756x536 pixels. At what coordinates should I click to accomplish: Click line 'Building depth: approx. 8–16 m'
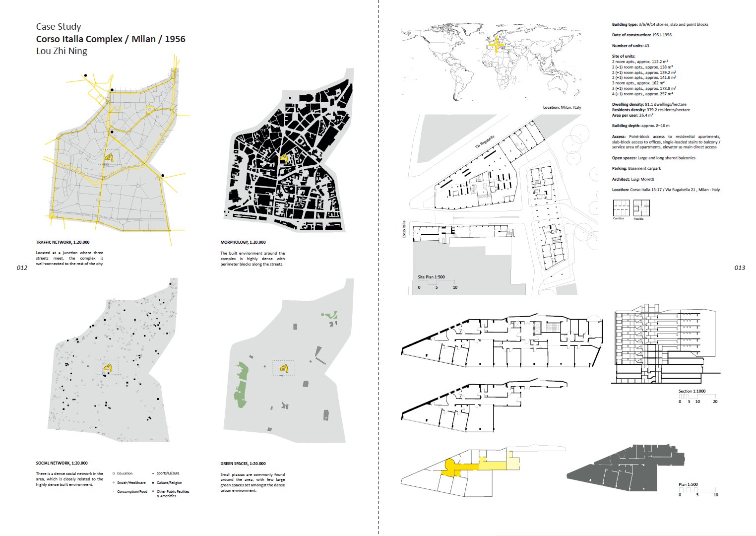[641, 126]
